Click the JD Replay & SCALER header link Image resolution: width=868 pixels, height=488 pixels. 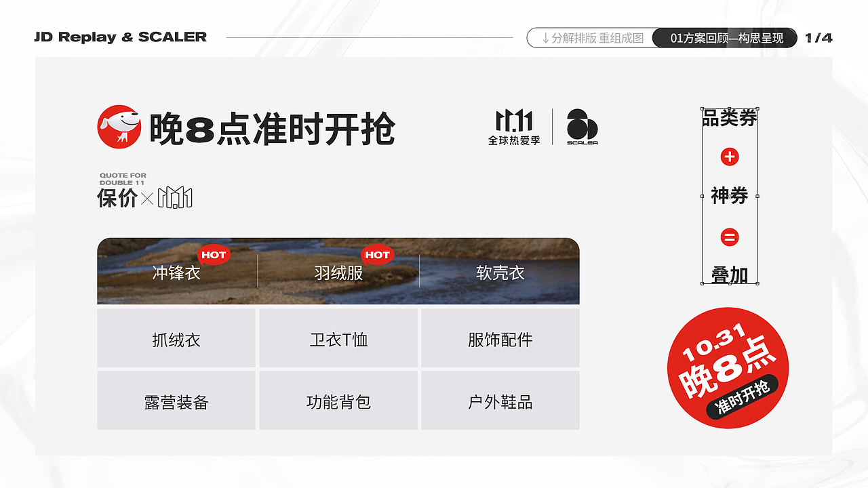point(119,37)
